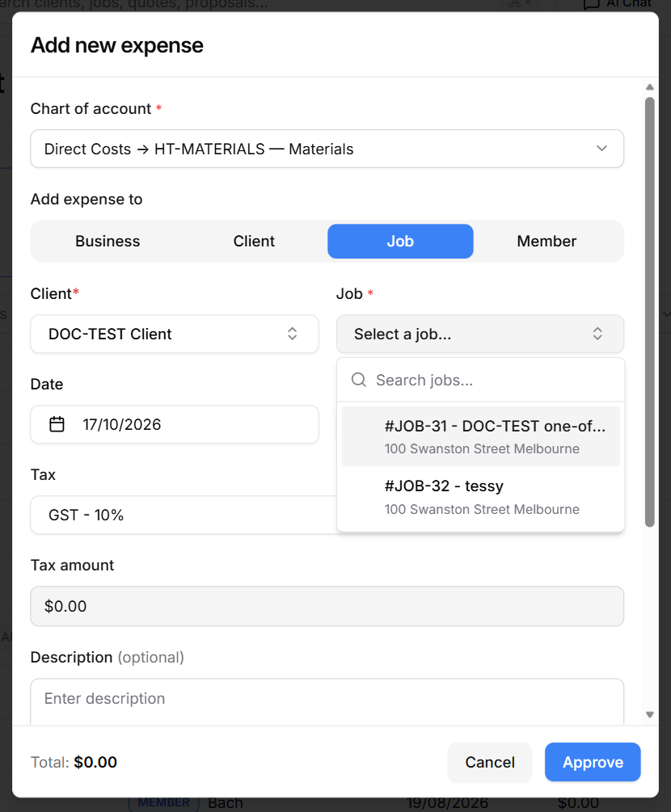Open the Tax dropdown showing GST - 10%
The image size is (671, 812).
tap(184, 515)
